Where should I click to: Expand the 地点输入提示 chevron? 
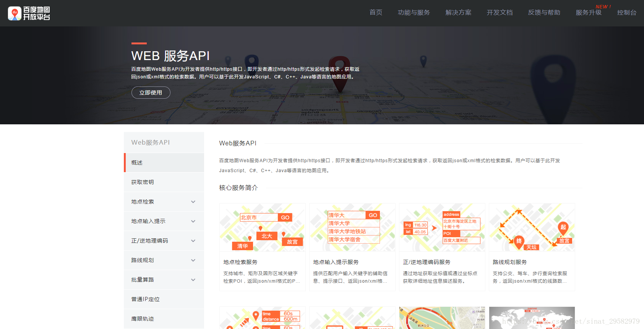[193, 221]
